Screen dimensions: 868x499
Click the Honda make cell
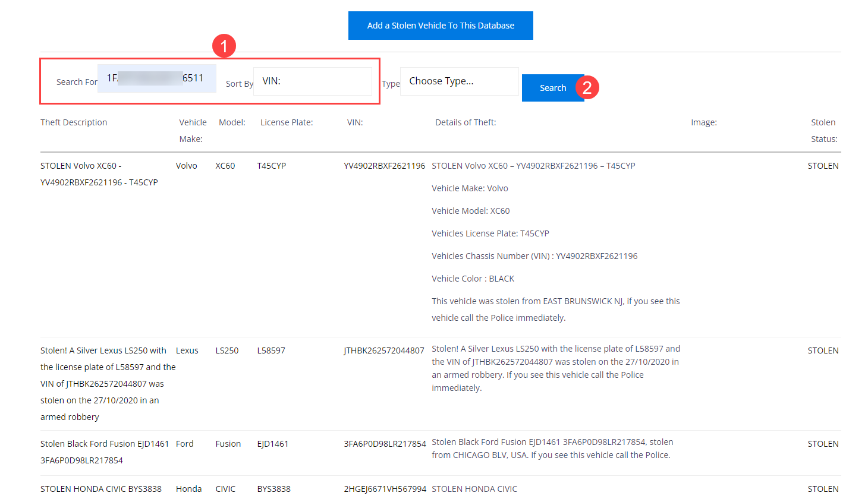point(189,489)
